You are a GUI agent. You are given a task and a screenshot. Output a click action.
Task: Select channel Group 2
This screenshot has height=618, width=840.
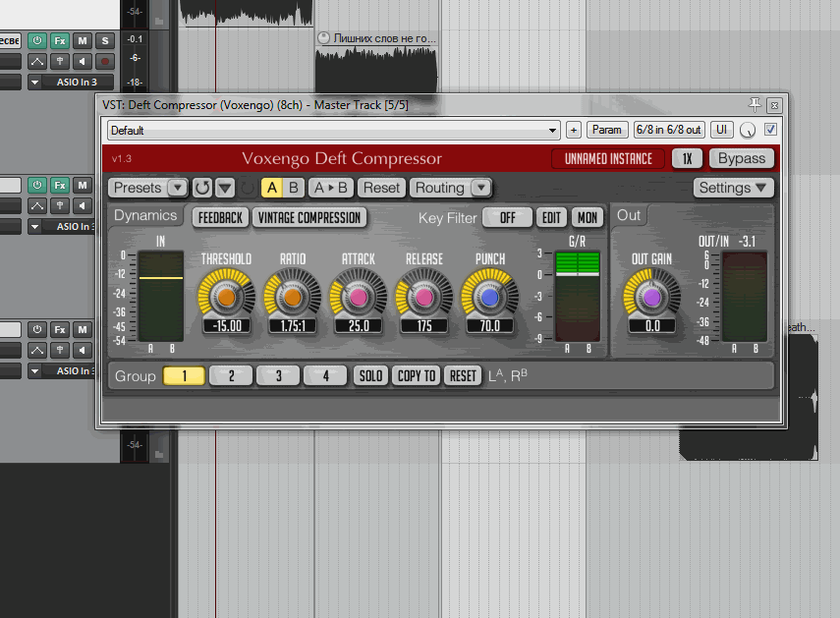pos(231,376)
